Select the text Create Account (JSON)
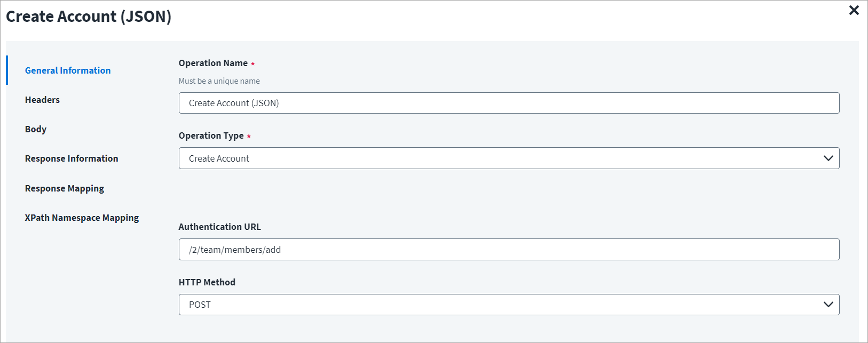This screenshot has height=343, width=868. coord(233,103)
